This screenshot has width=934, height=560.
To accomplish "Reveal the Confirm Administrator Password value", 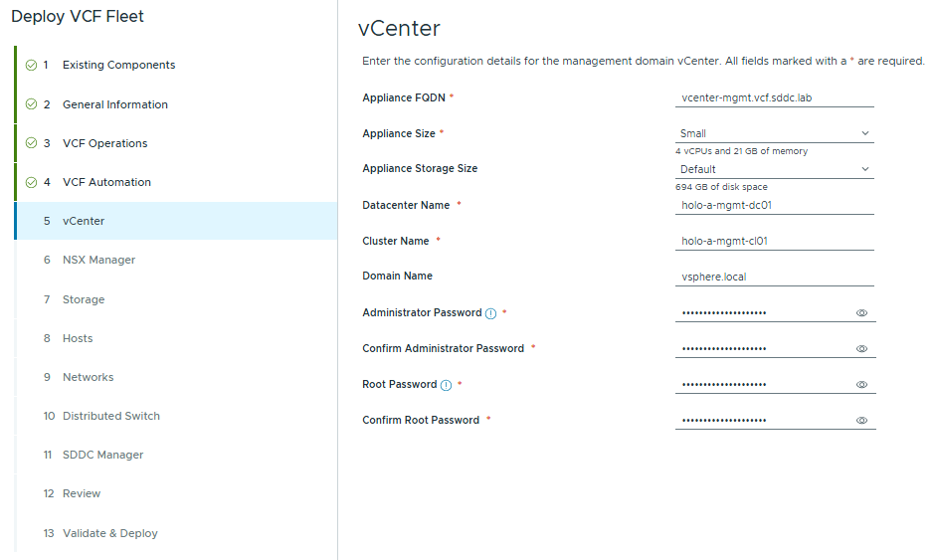I will click(861, 349).
